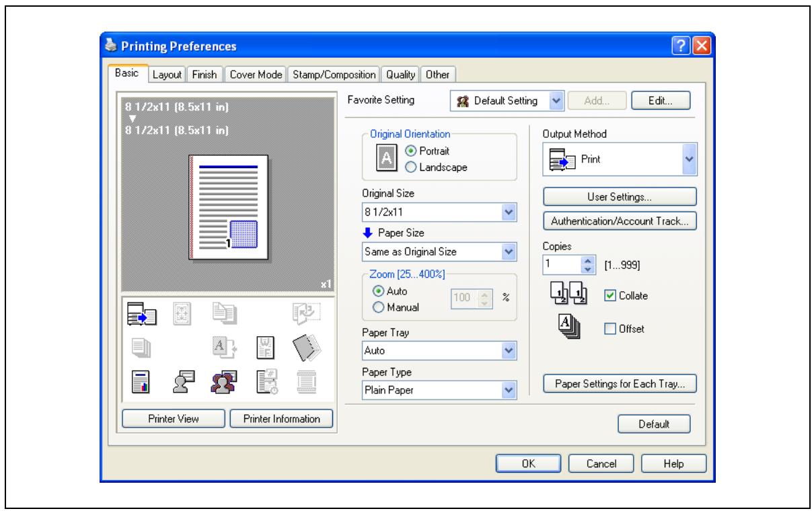This screenshot has height=511, width=812.
Task: Click the page layout preview thumbnail
Action: [x=229, y=206]
